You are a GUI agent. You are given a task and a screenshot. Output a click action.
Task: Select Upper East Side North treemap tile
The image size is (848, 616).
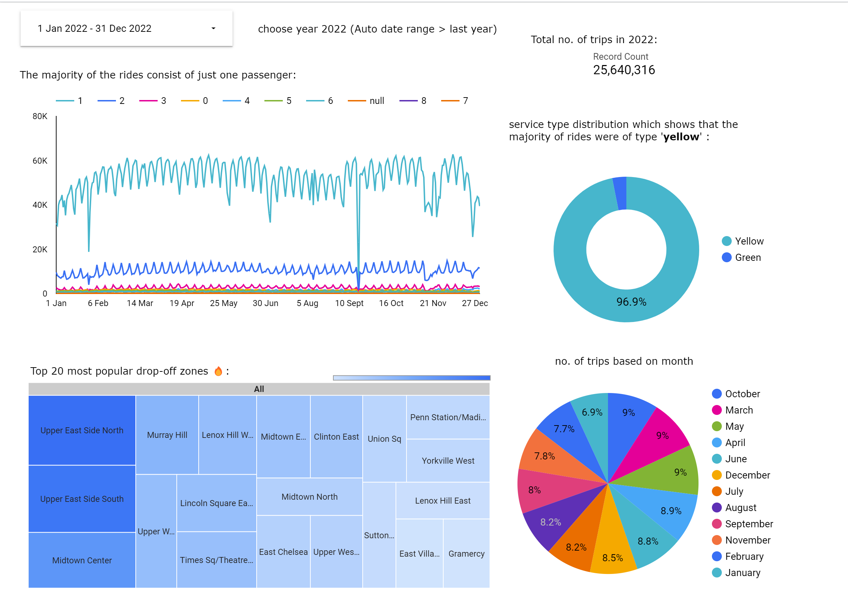[82, 430]
